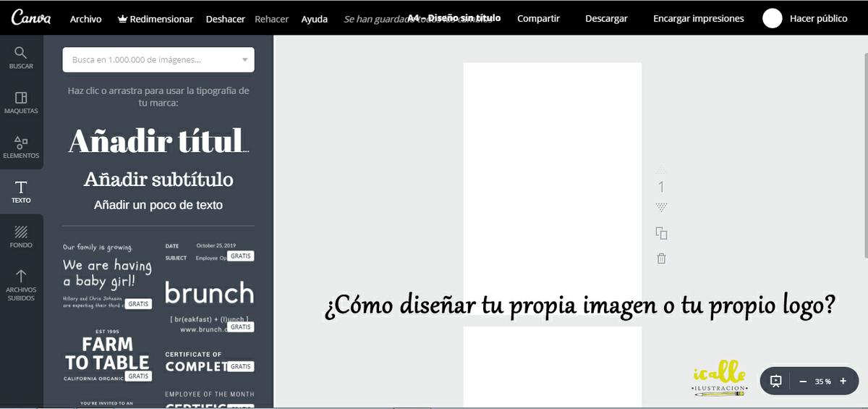The width and height of the screenshot is (868, 409).
Task: Click the Hacer público button
Action: 819,18
